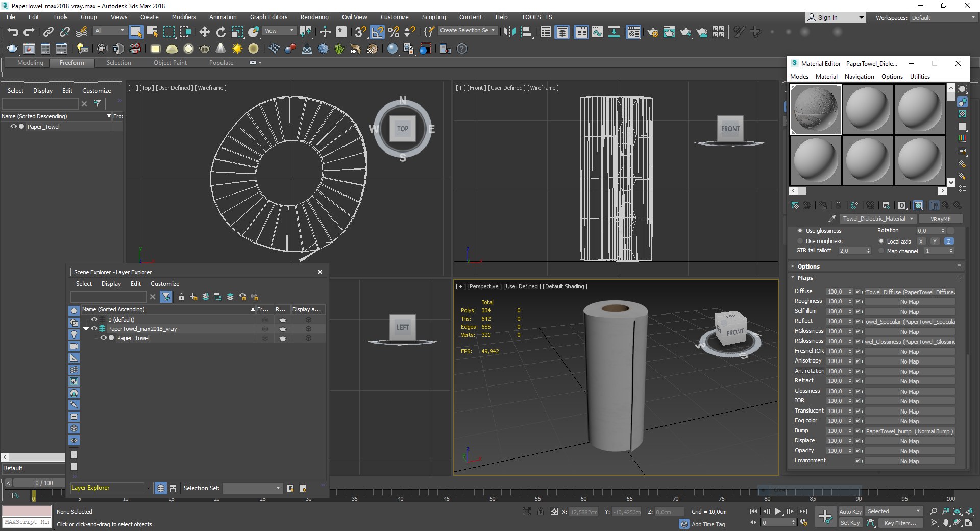Select the Select and Move tool
The image size is (980, 531).
[x=204, y=32]
